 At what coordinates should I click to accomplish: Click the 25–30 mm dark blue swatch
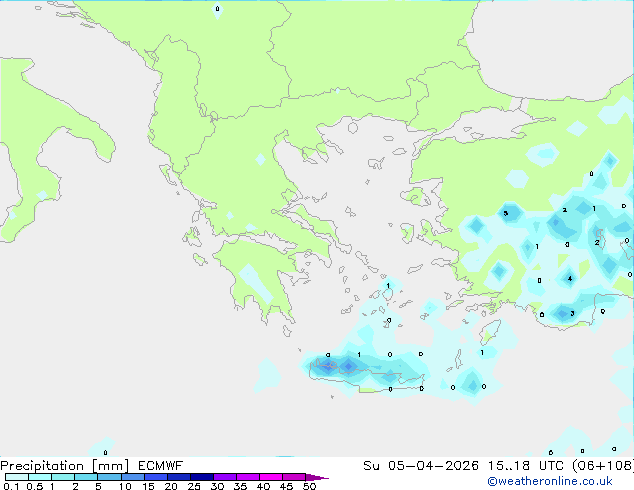click(202, 477)
